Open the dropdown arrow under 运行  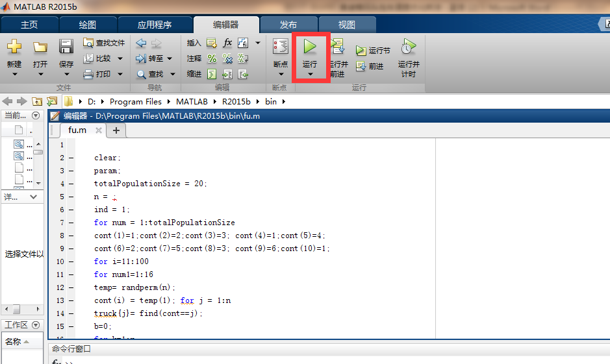(x=310, y=74)
